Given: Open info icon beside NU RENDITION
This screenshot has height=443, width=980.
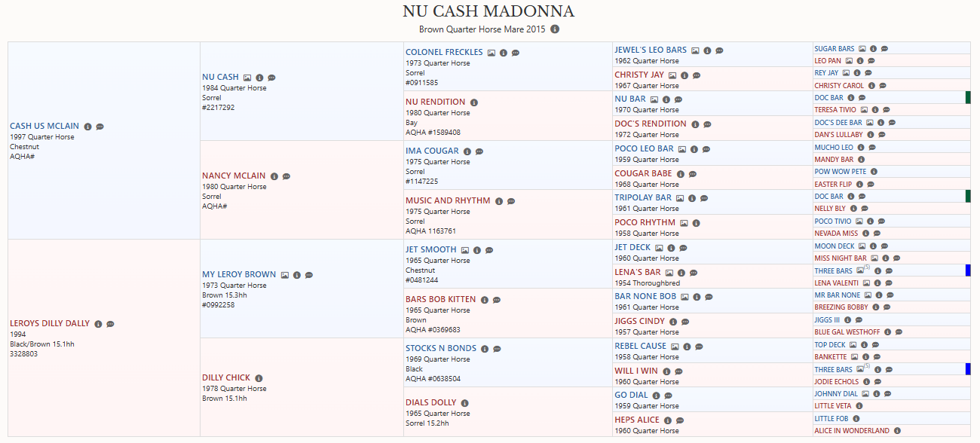Looking at the screenshot, I should (473, 102).
